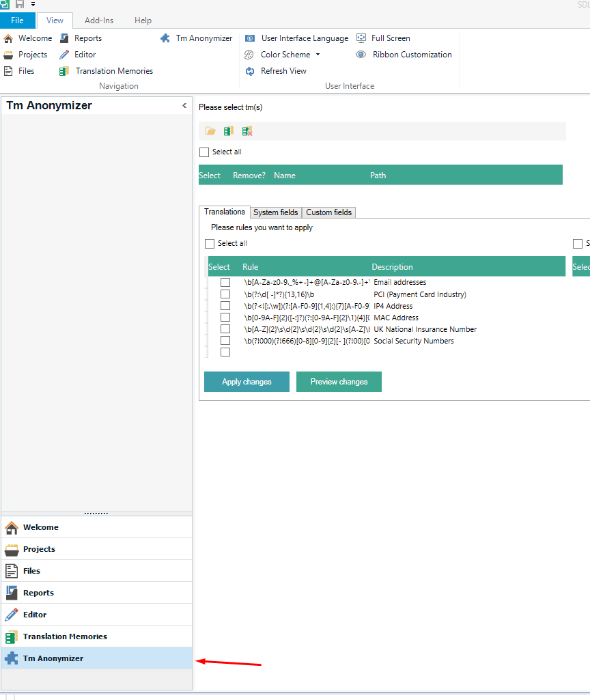Select Tm Anonymizer in the bottom navigation pane

pyautogui.click(x=97, y=658)
